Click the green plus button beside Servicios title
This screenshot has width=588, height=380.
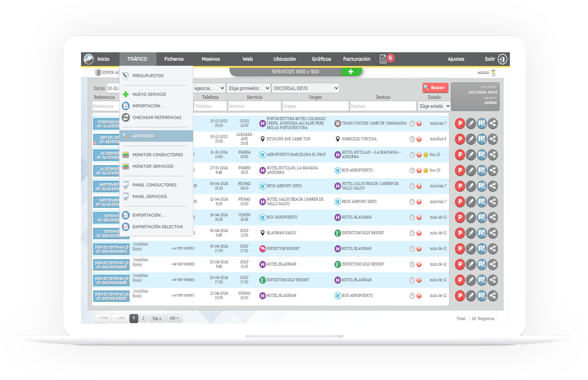(x=351, y=72)
